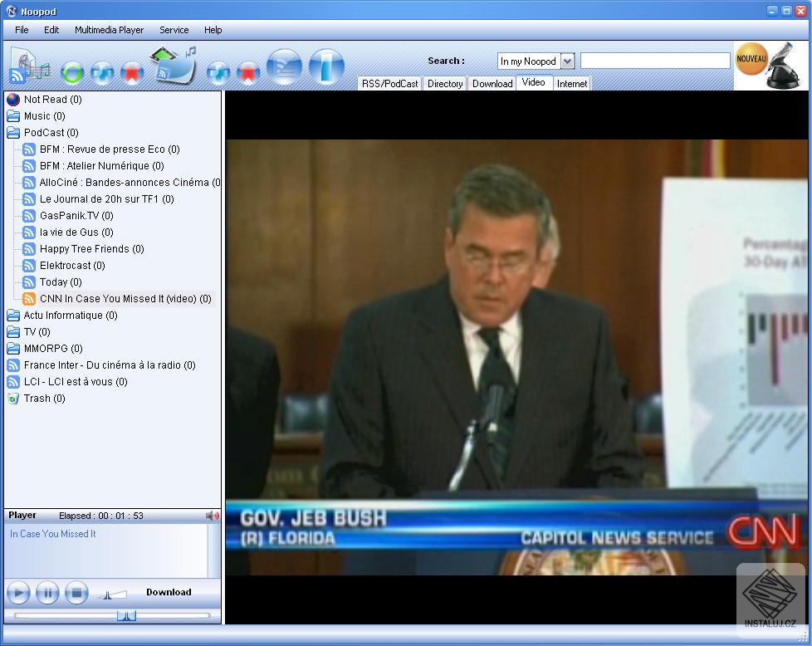
Task: Select the Video tab
Action: [x=533, y=82]
